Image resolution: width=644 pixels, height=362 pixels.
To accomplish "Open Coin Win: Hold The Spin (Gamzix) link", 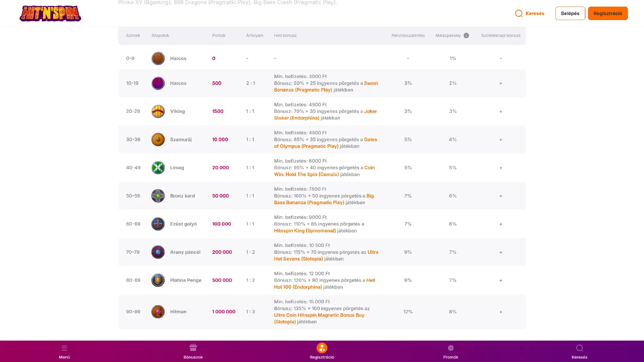I will 325,171.
